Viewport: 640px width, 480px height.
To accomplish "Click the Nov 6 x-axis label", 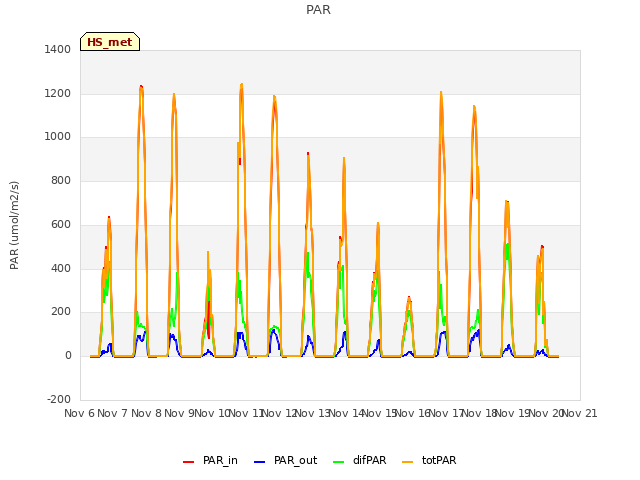I will (x=79, y=413).
